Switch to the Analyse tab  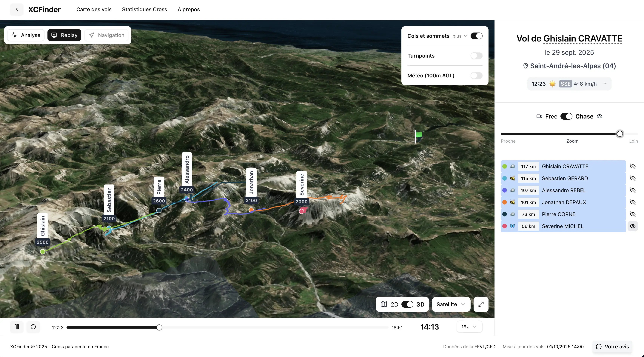click(x=26, y=35)
